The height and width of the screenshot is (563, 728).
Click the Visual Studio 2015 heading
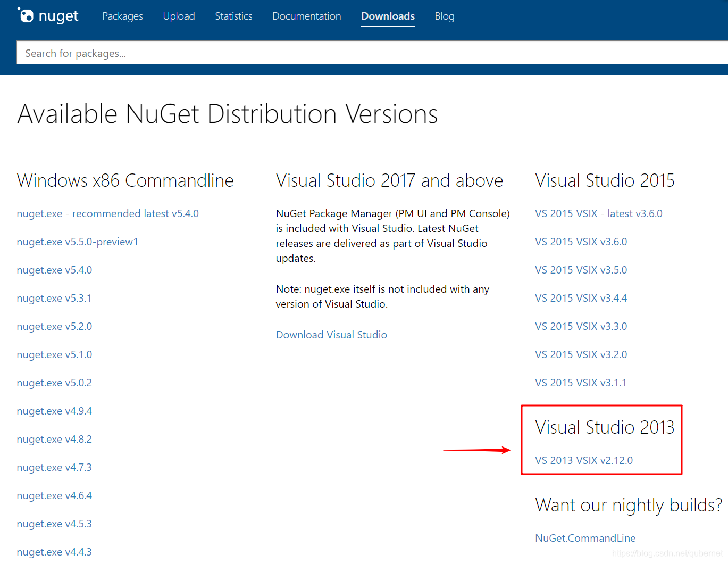pos(605,180)
